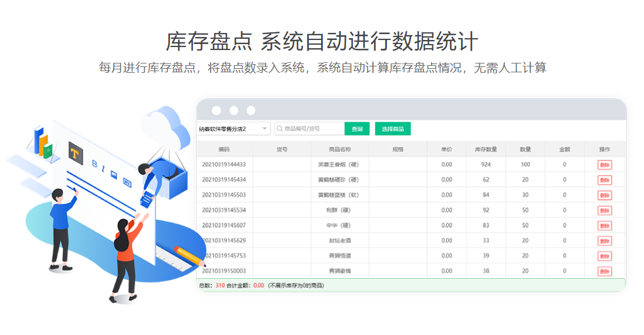Screen dimensions: 644x335
Task: Click the 编码 column header
Action: (x=224, y=149)
